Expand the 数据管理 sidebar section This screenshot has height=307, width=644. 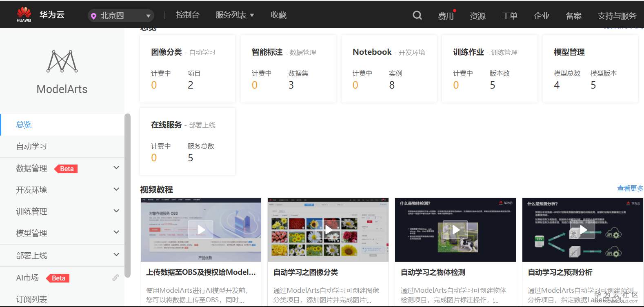click(116, 168)
